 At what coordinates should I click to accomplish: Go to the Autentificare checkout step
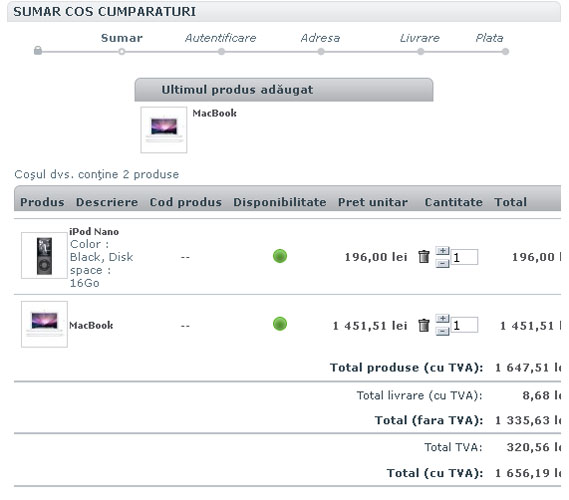[221, 38]
